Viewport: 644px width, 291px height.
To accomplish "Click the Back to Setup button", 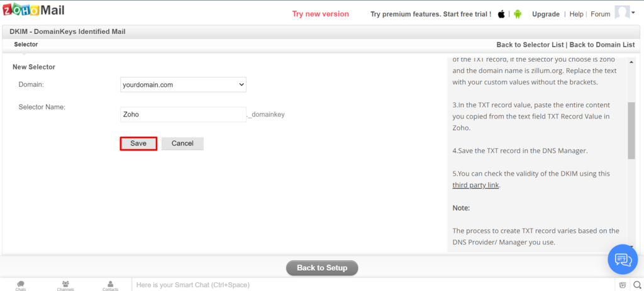I will click(x=322, y=268).
